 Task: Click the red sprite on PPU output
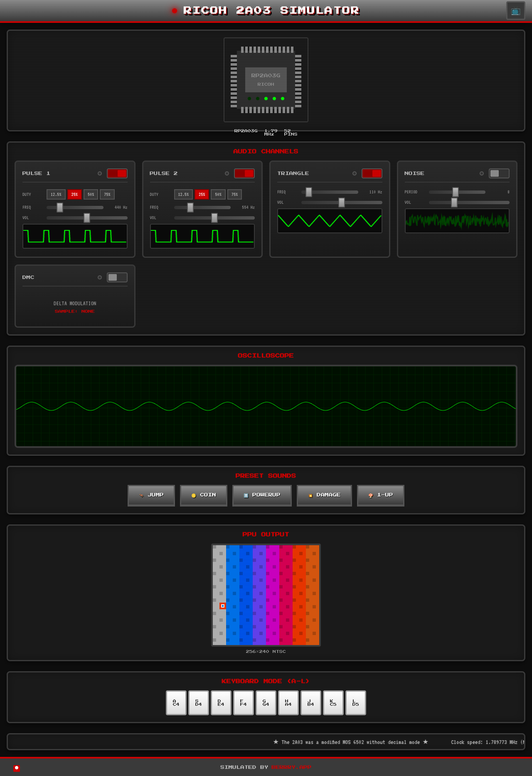click(x=223, y=606)
